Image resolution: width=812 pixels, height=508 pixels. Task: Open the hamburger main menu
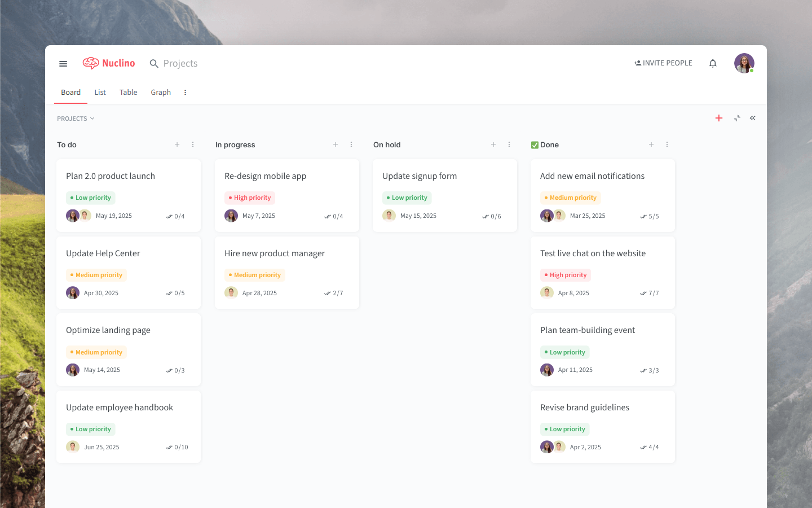coord(63,64)
